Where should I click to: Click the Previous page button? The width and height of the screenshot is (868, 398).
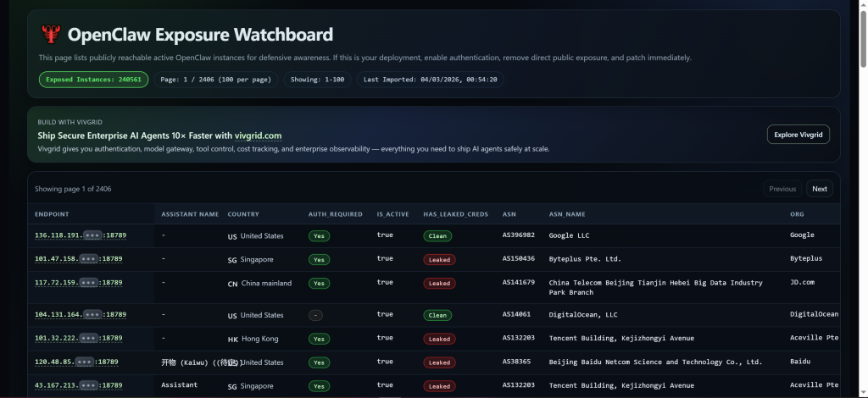782,189
